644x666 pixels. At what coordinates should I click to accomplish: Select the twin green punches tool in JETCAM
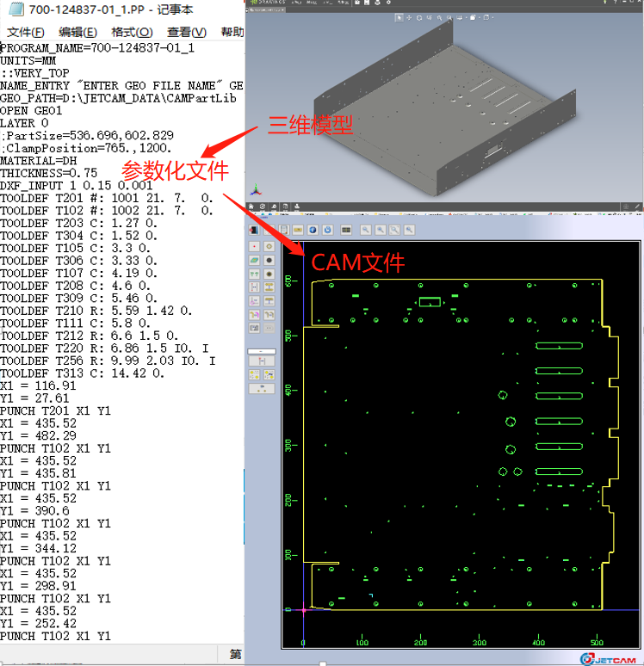[254, 274]
